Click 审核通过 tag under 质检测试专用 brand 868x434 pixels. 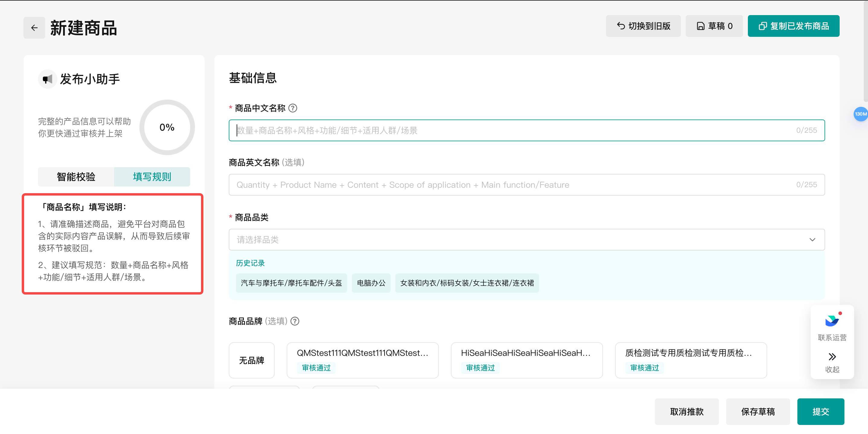(644, 368)
